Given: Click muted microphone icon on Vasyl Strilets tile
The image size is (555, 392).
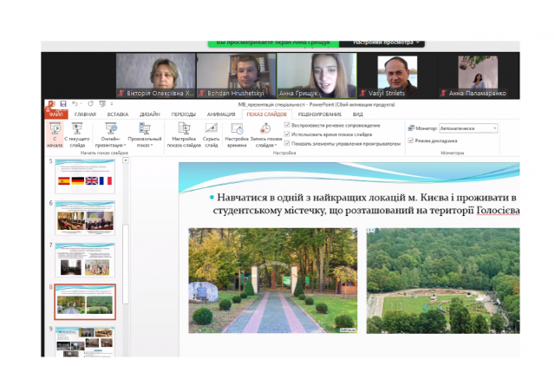Looking at the screenshot, I should point(362,93).
